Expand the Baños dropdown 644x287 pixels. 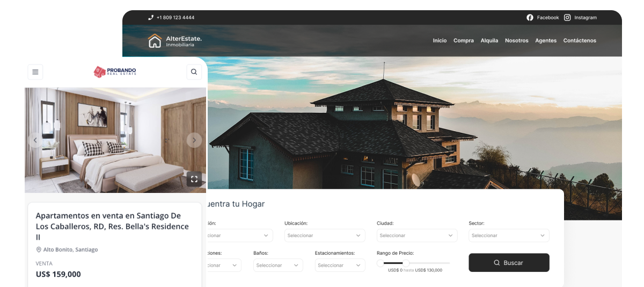(x=278, y=266)
